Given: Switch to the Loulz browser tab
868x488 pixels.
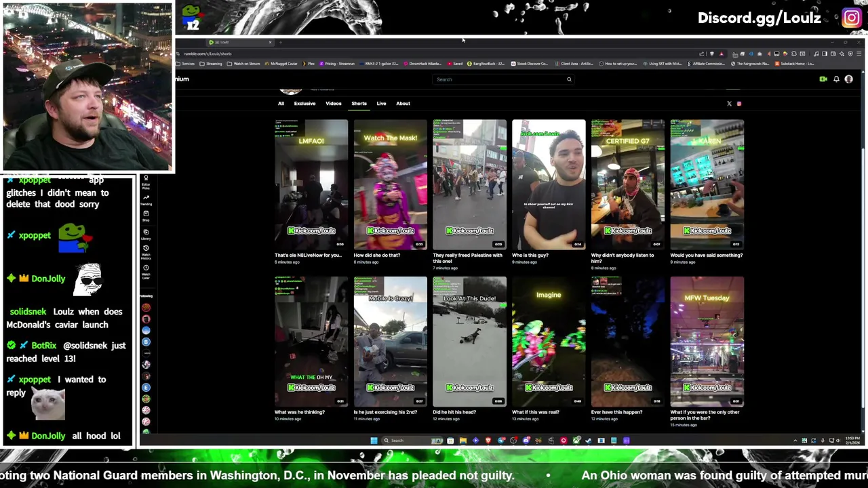Looking at the screenshot, I should click(x=239, y=42).
